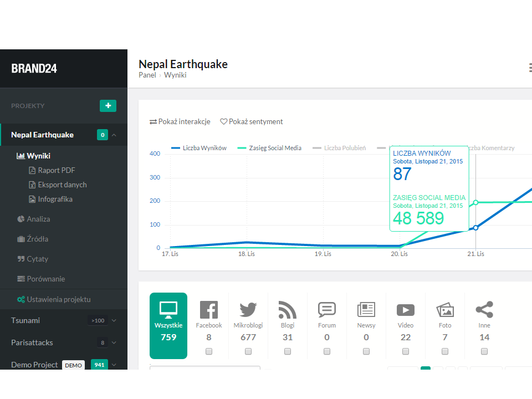The width and height of the screenshot is (532, 399).
Task: Toggle the Liczba Wyników legend series
Action: coord(199,148)
